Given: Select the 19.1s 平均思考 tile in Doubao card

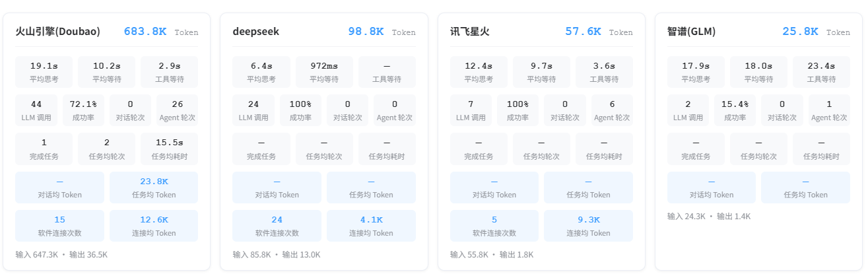Looking at the screenshot, I should click(44, 72).
